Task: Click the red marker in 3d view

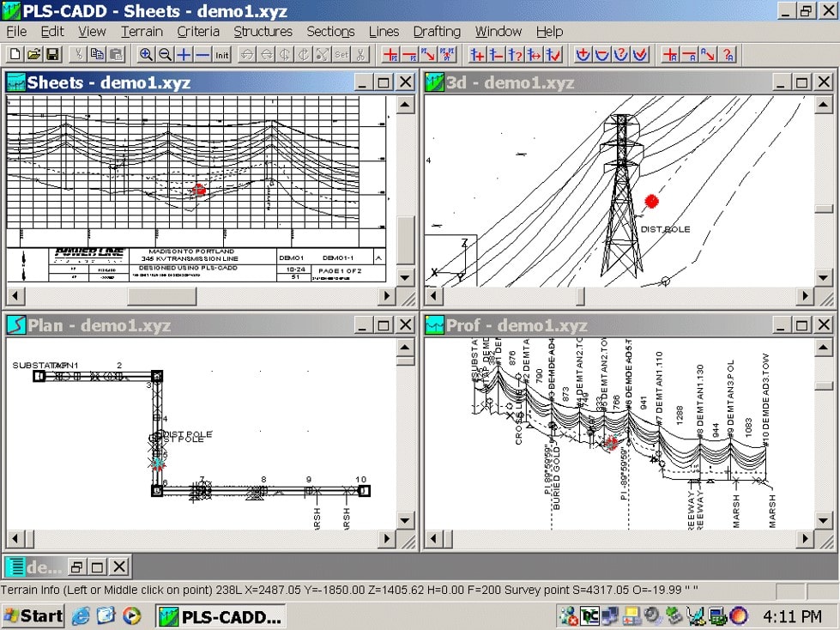Action: (x=651, y=201)
